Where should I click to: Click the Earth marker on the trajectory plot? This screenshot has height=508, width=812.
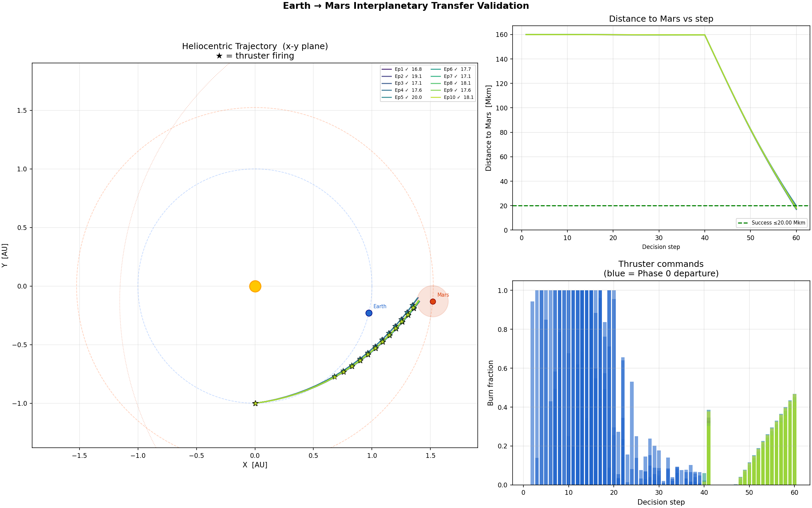coord(368,313)
